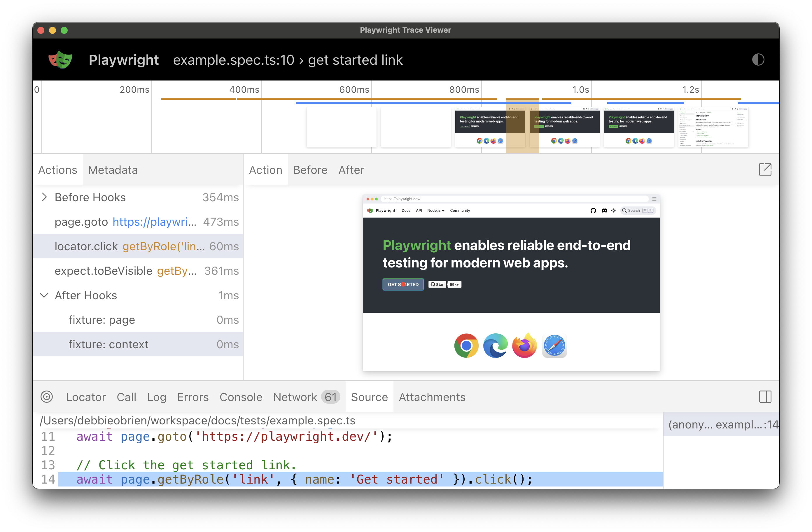Click Safari browser logo in snapshot
This screenshot has height=532, width=812.
[554, 345]
